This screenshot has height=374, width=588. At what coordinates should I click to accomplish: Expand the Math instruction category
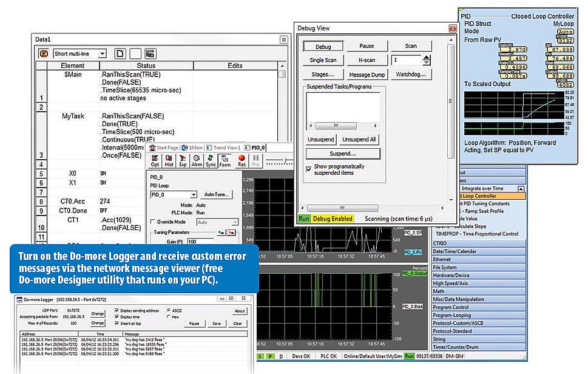click(x=479, y=291)
